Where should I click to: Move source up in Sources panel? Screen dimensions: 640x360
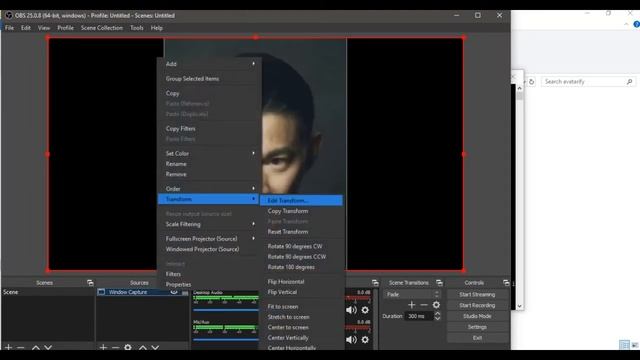142,348
